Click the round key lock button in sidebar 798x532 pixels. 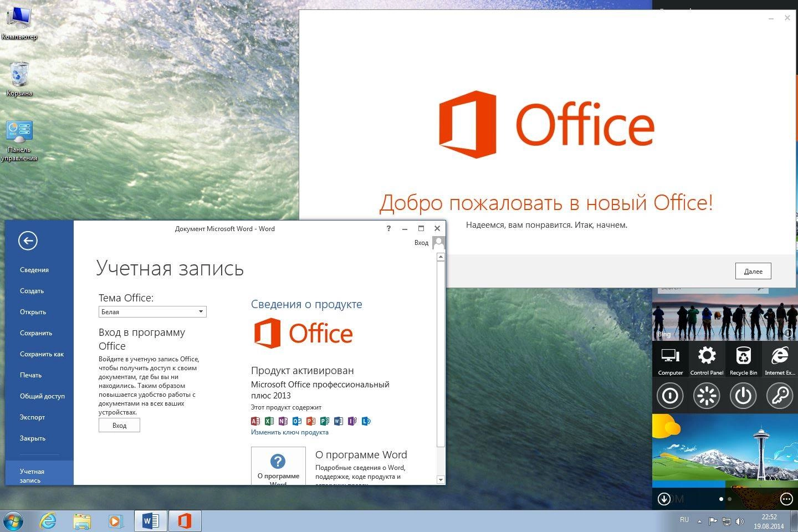pos(780,396)
